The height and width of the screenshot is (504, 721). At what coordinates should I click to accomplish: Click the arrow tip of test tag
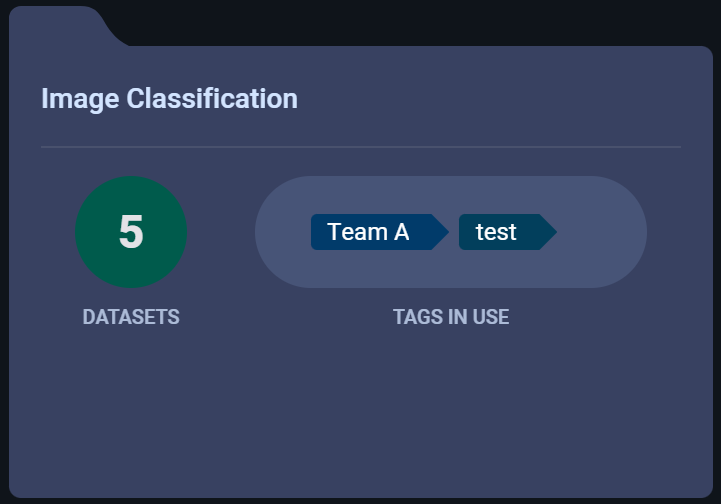click(x=548, y=232)
